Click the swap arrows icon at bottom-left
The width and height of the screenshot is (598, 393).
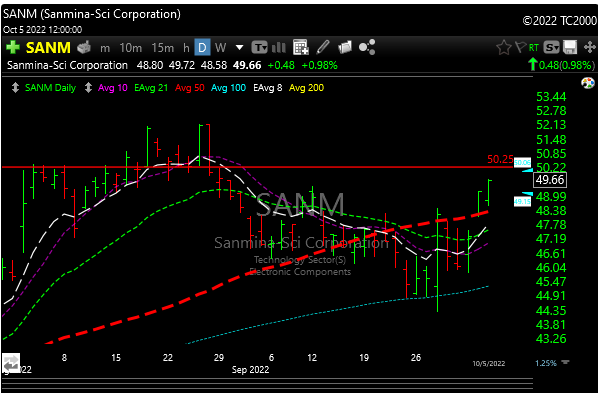[11, 363]
